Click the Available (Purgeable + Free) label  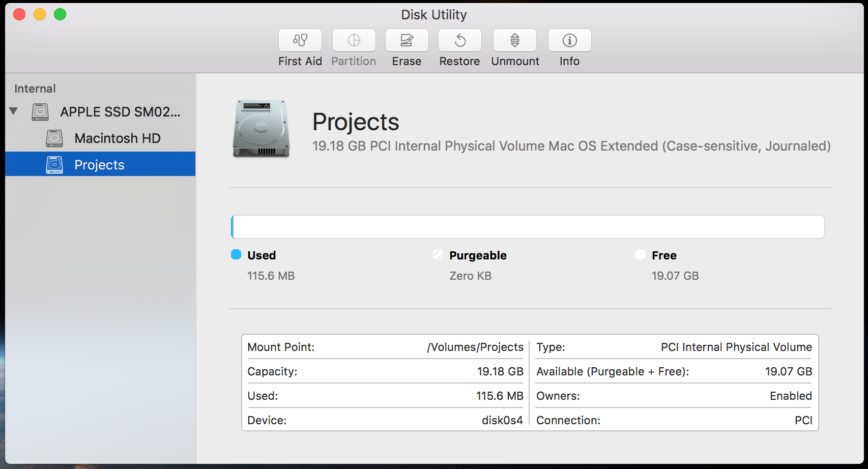point(613,372)
